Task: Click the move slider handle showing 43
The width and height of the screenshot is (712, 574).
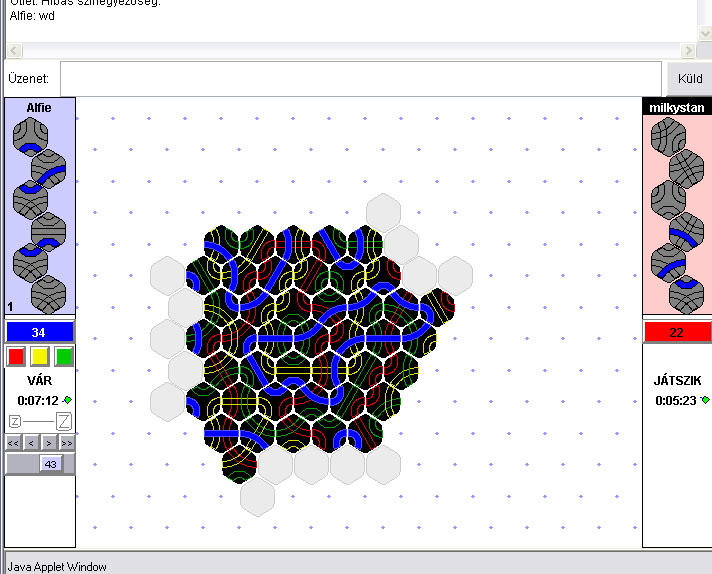Action: 48,463
